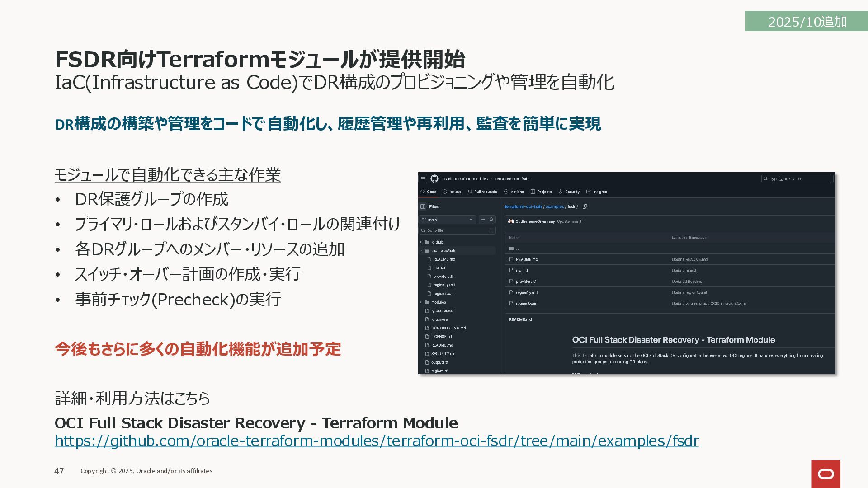Screen dimensions: 868x488
Task: Click the GitHub Octocat logo
Action: (434, 179)
